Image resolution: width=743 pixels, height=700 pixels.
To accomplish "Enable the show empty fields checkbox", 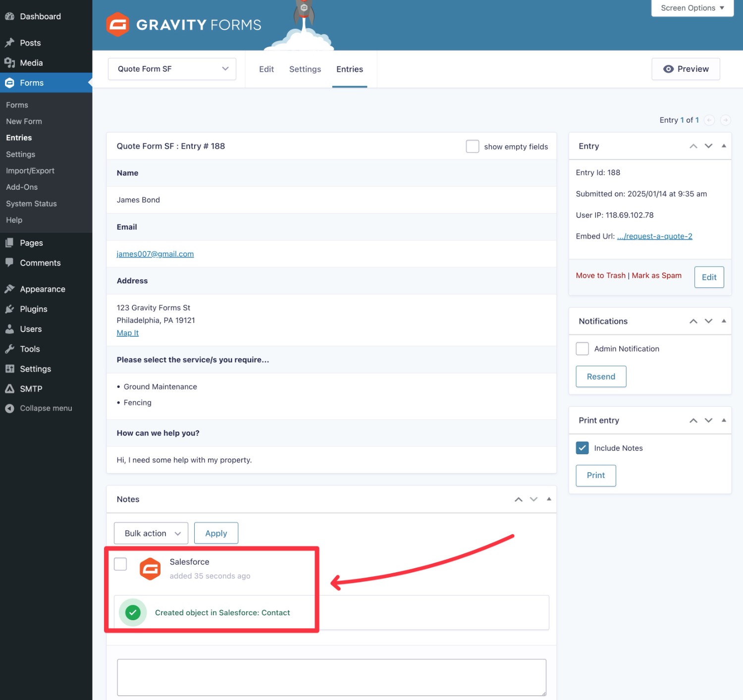I will (x=473, y=146).
